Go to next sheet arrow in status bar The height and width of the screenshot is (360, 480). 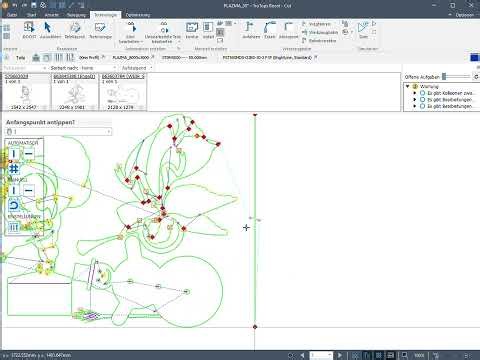point(340,355)
